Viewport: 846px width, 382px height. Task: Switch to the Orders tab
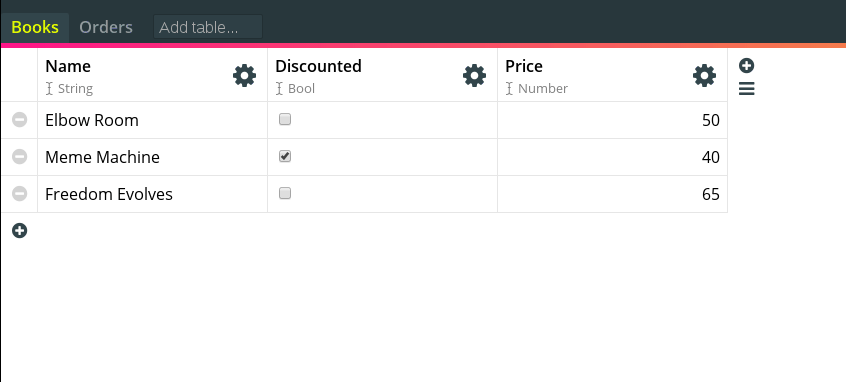coord(106,28)
